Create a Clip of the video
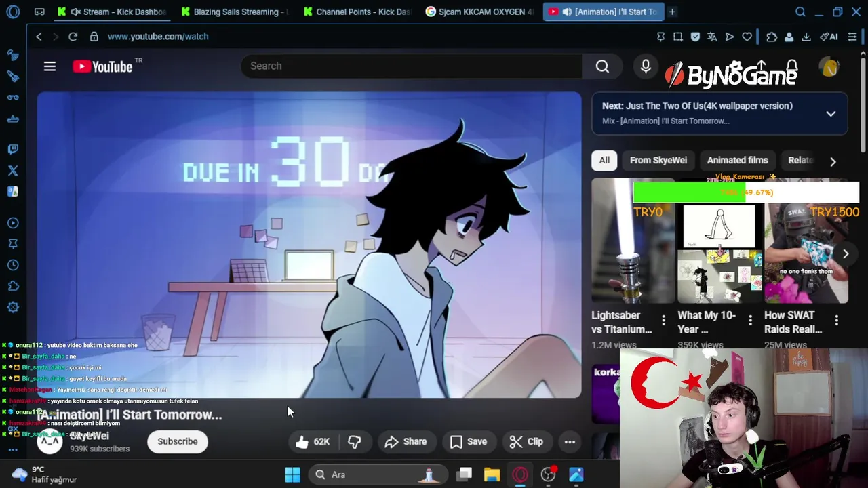This screenshot has width=868, height=488. pos(527,441)
